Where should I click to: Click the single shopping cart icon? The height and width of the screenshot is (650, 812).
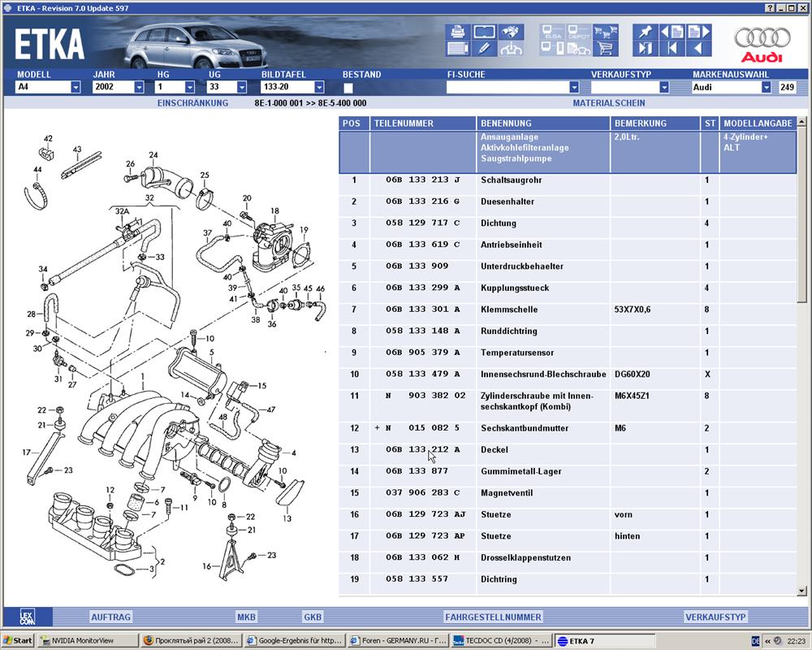(x=606, y=48)
